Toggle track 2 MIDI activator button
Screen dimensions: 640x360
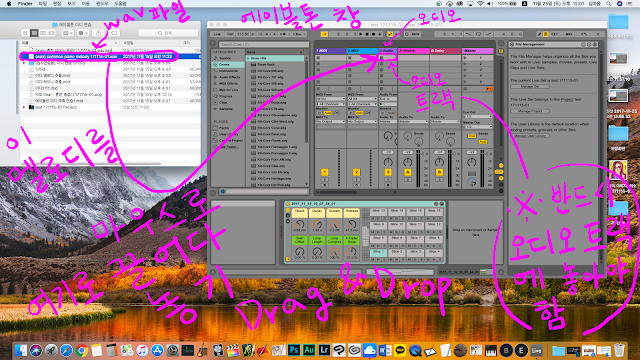click(x=356, y=172)
